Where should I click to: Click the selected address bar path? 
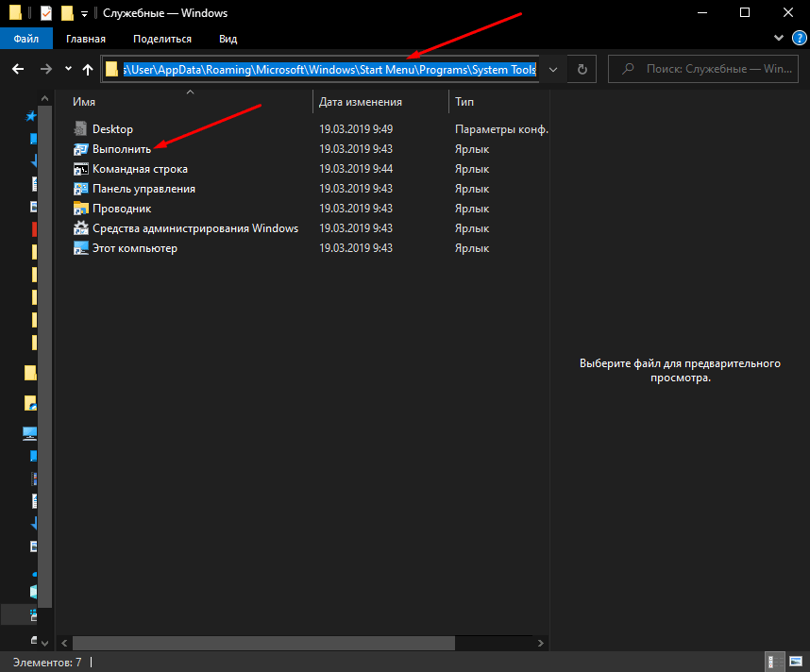329,69
